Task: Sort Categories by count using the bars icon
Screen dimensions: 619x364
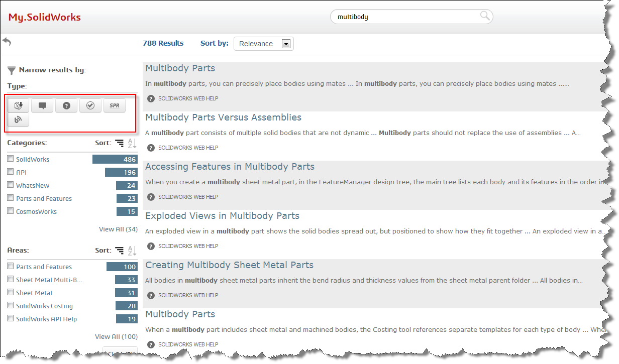Action: point(119,143)
